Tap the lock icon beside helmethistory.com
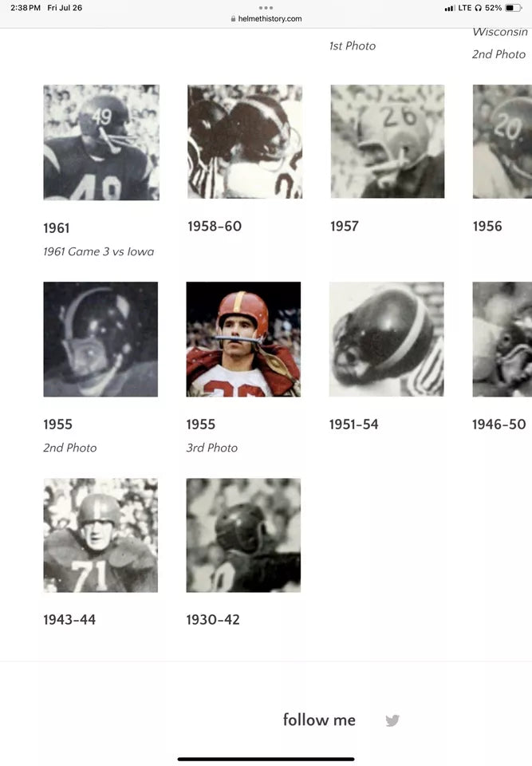 click(x=233, y=18)
